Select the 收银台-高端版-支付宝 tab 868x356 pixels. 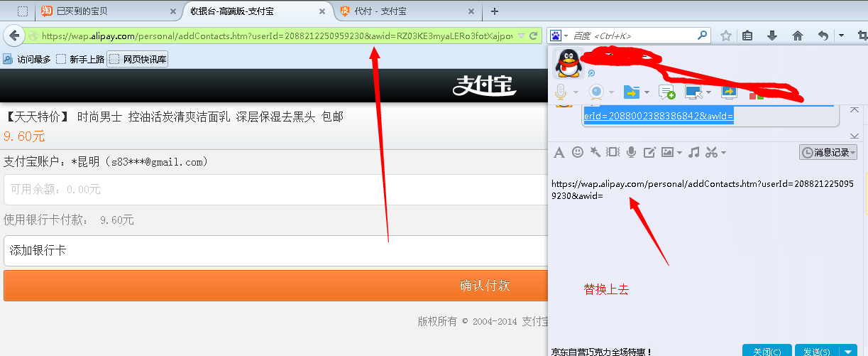[x=258, y=11]
